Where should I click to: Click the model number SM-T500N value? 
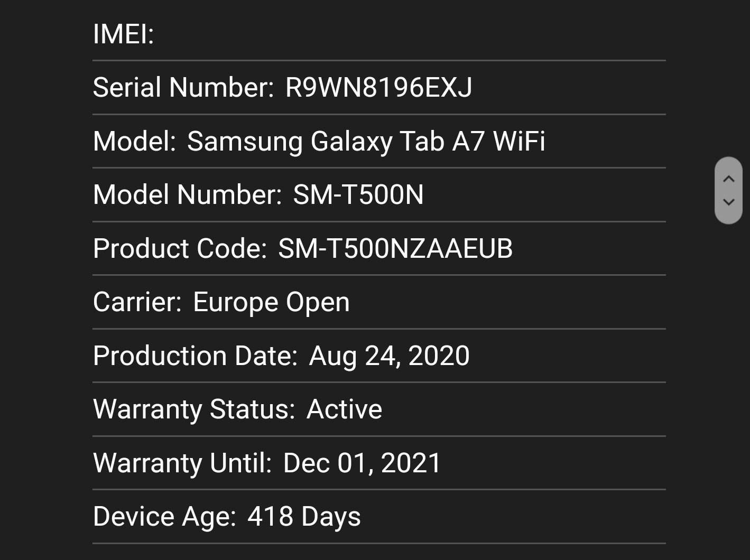358,195
